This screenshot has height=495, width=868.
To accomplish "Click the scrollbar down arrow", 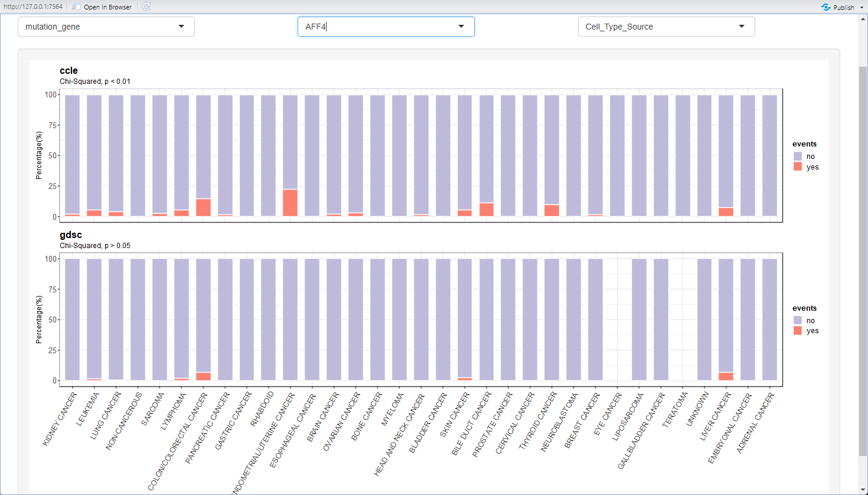I will 863,490.
